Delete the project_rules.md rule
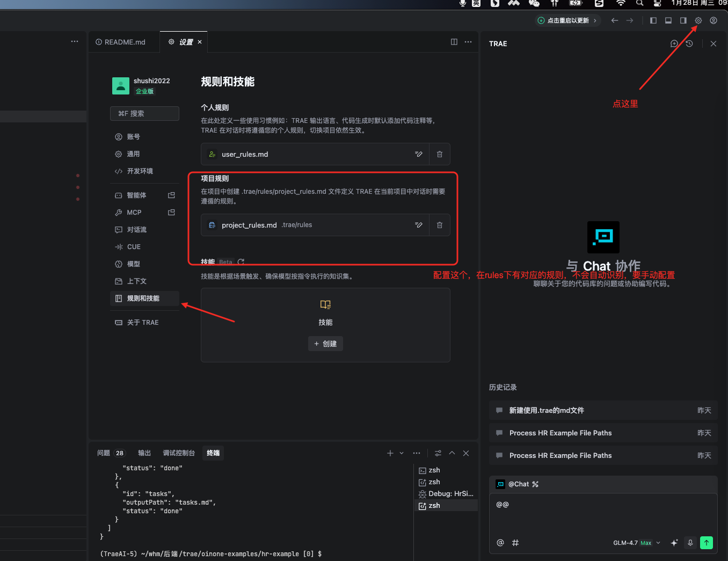728x561 pixels. (x=439, y=225)
